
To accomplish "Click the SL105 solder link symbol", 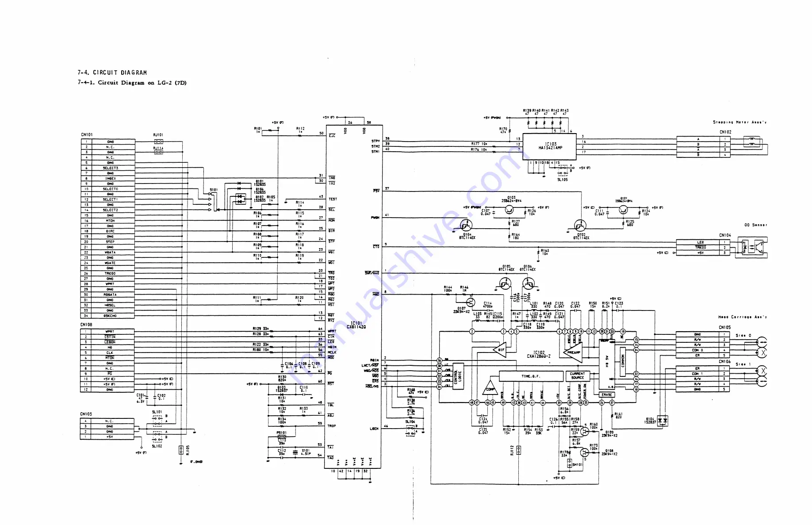I will (563, 170).
